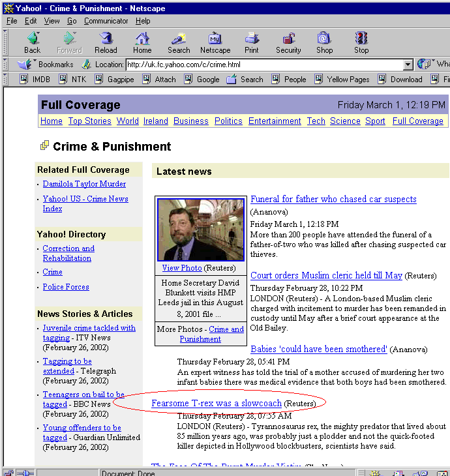The image size is (450, 476).
Task: Open the Entertainment section link
Action: pyautogui.click(x=275, y=121)
